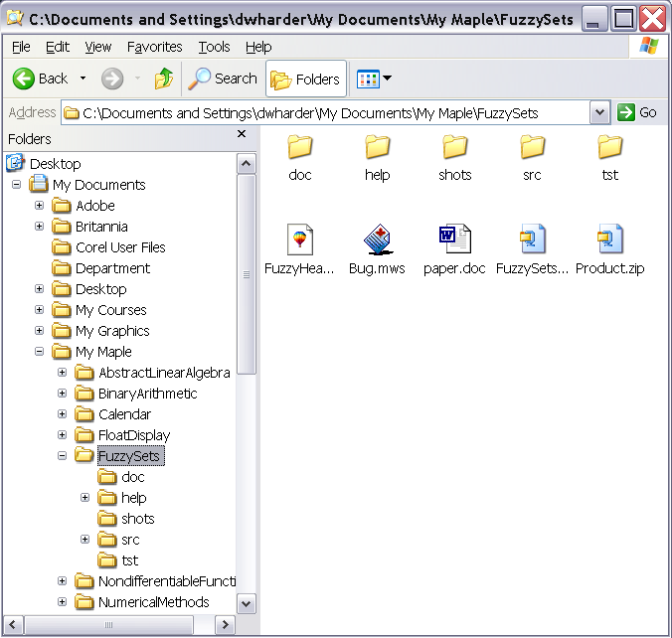Expand the Adobe folder tree node
This screenshot has width=672, height=638.
(x=40, y=206)
